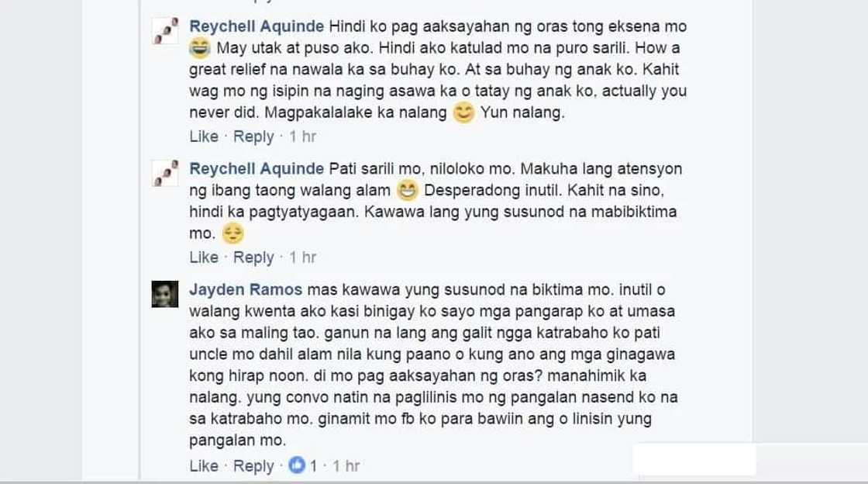
Task: Like the 'Desperadong inutil' comment
Action: tap(204, 257)
